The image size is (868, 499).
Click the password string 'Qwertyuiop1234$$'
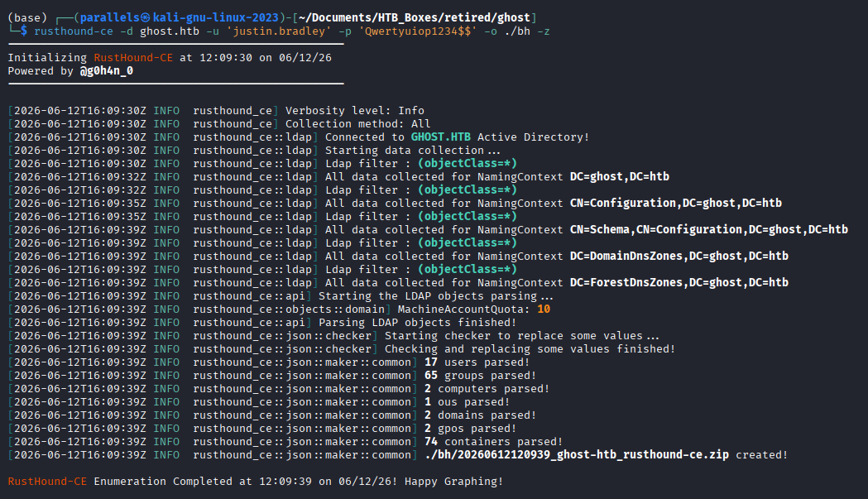tap(418, 31)
